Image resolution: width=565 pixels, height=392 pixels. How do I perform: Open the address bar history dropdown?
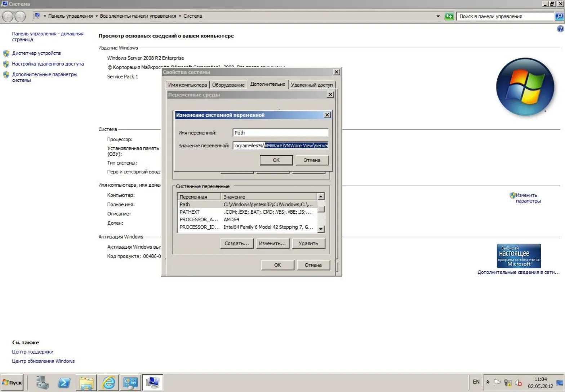pyautogui.click(x=438, y=16)
